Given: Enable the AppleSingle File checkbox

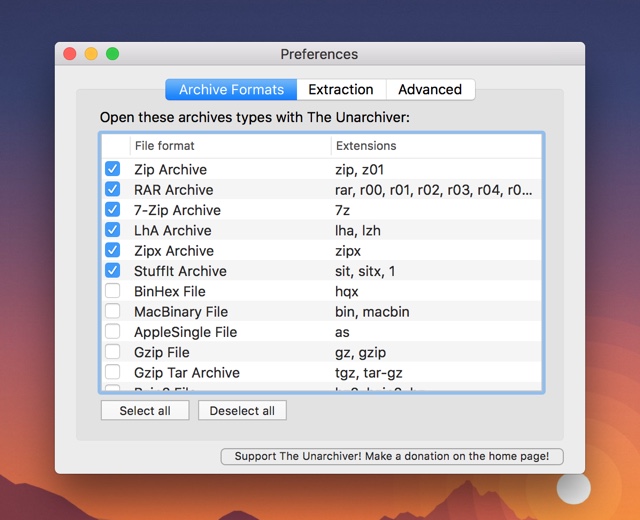Looking at the screenshot, I should (112, 331).
